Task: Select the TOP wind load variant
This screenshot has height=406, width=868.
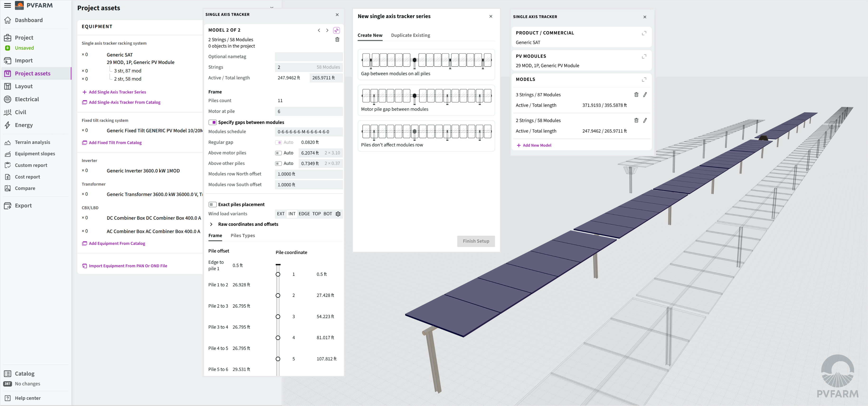Action: (x=316, y=214)
